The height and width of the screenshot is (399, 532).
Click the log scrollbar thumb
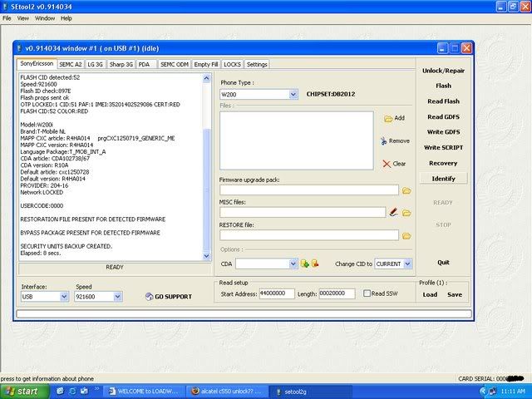[x=206, y=190]
